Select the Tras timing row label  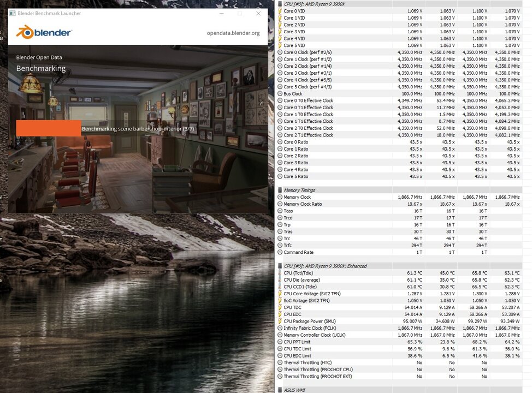click(288, 231)
